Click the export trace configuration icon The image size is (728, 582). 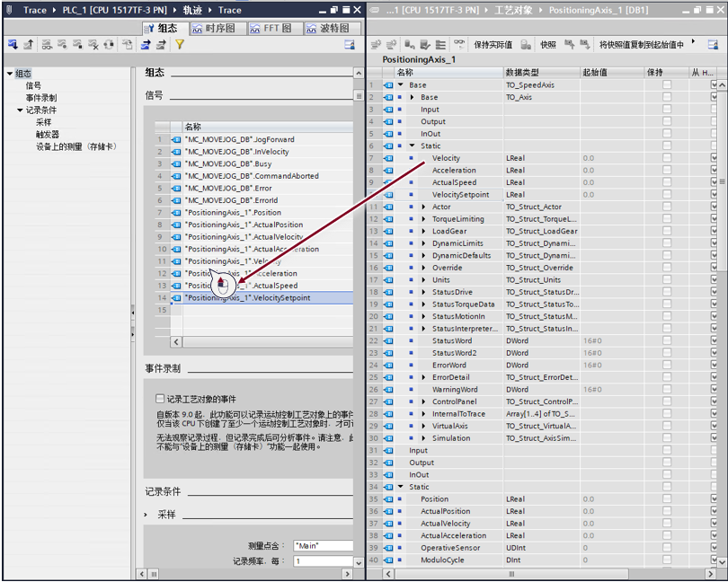[x=128, y=45]
